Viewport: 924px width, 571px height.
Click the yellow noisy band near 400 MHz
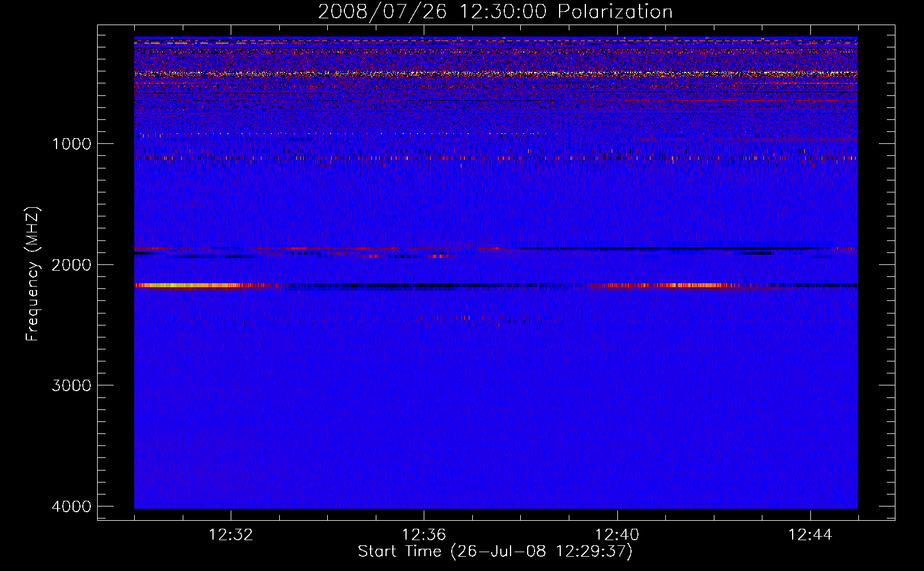(496, 74)
